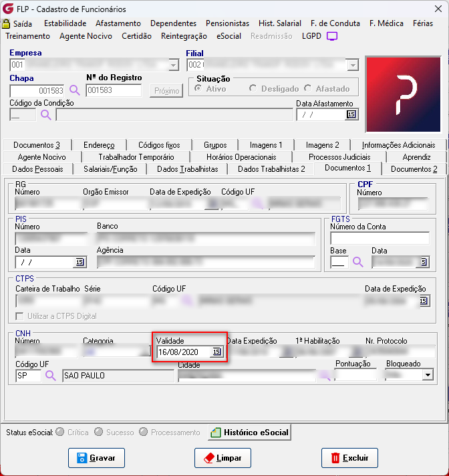The height and width of the screenshot is (476, 449).
Task: Open the Dependentes menu
Action: click(173, 23)
